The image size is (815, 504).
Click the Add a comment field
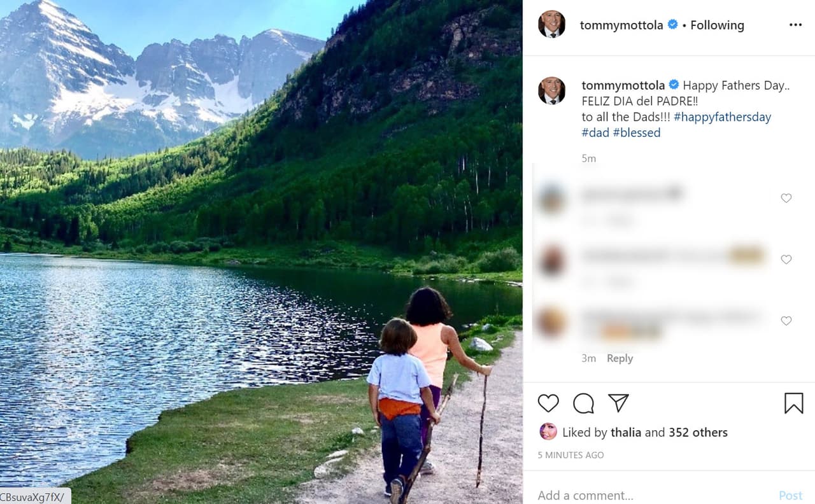click(x=649, y=495)
